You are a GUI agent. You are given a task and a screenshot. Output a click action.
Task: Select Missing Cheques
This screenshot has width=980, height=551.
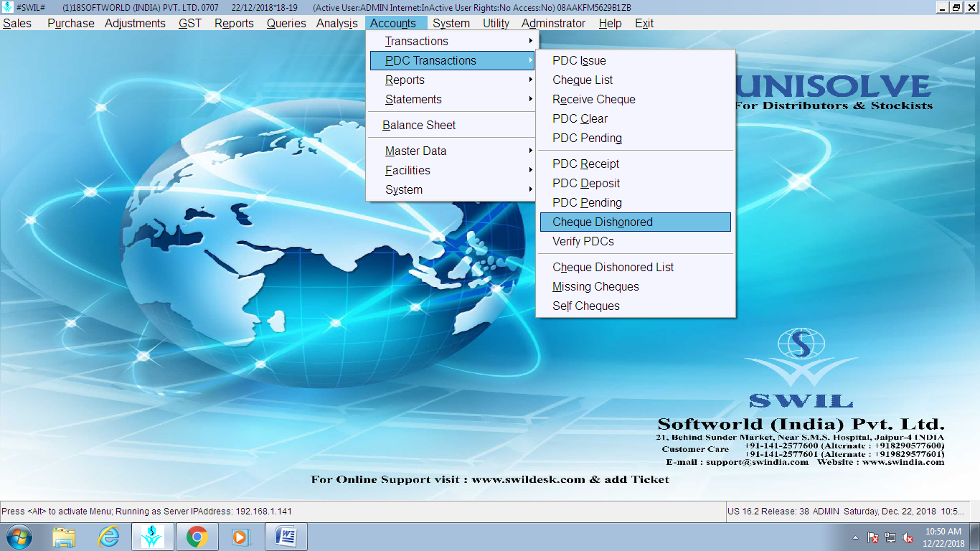[636, 287]
